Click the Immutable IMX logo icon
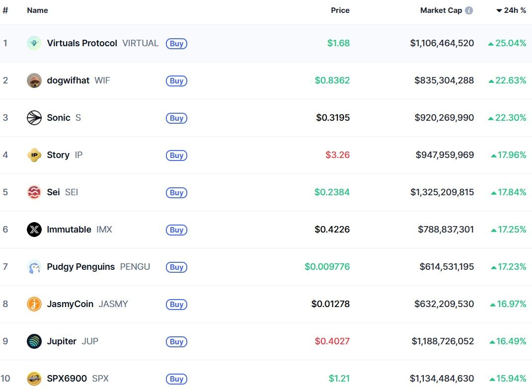Viewport: 532px width, 392px height. pyautogui.click(x=34, y=230)
